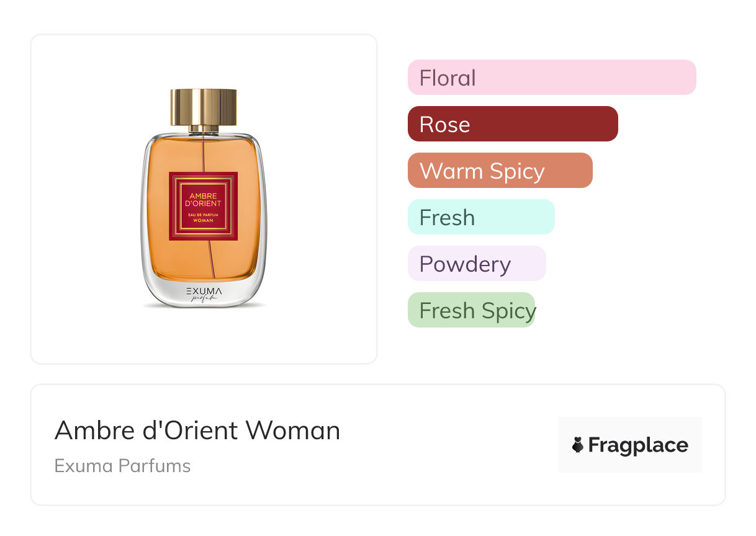The image size is (756, 536).
Task: Click the EXUMA logo on bottle base
Action: 204,290
